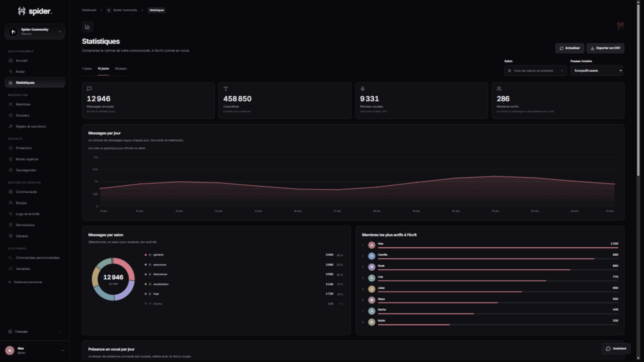Open Logs et activité
The image size is (644, 362).
coord(35,214)
